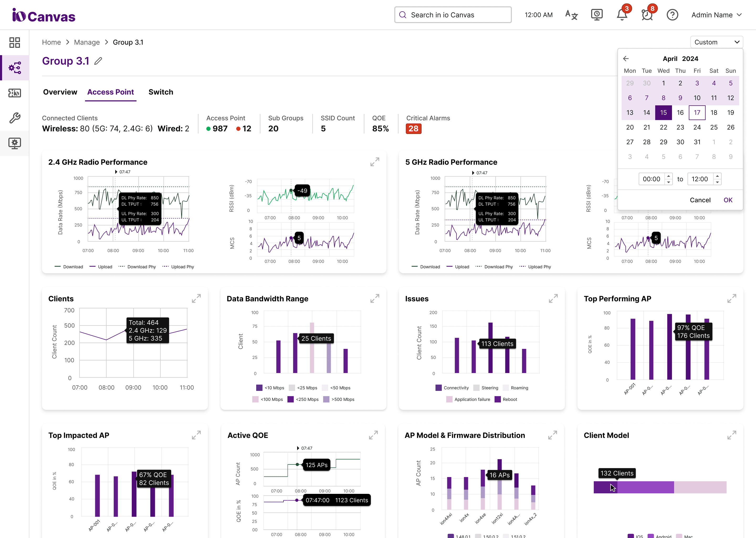Image resolution: width=756 pixels, height=538 pixels.
Task: Go to Home breadcrumb
Action: (51, 42)
